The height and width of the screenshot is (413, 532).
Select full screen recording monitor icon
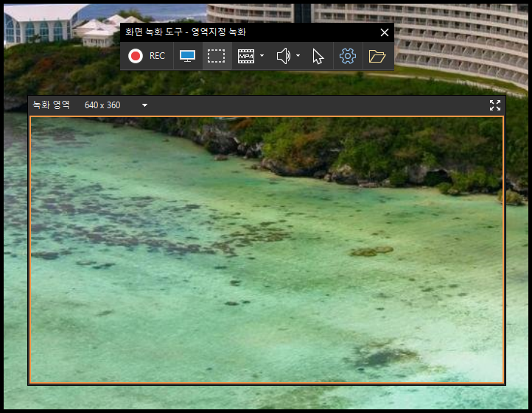pyautogui.click(x=188, y=56)
